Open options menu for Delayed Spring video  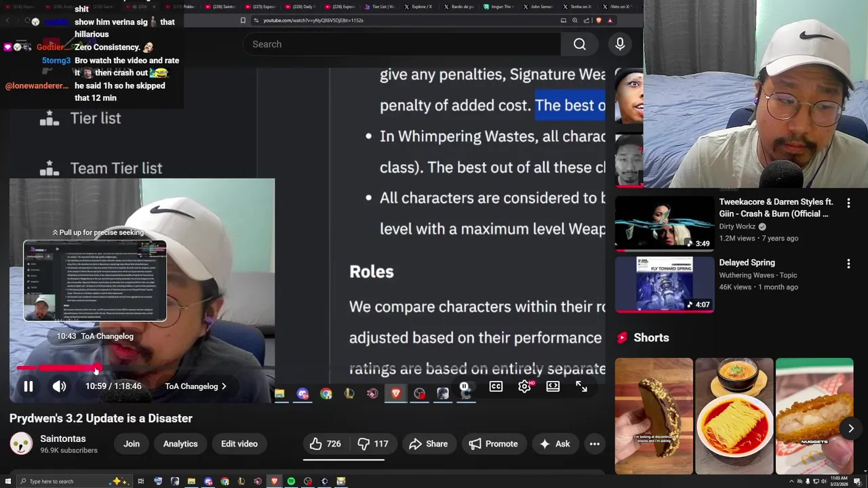click(848, 263)
